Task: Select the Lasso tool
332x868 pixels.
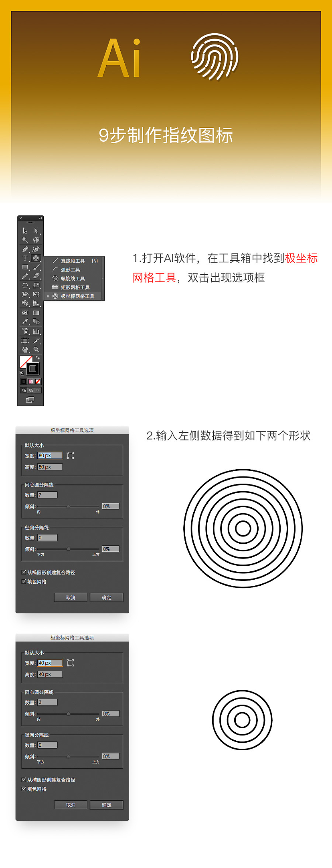Action: click(x=36, y=240)
